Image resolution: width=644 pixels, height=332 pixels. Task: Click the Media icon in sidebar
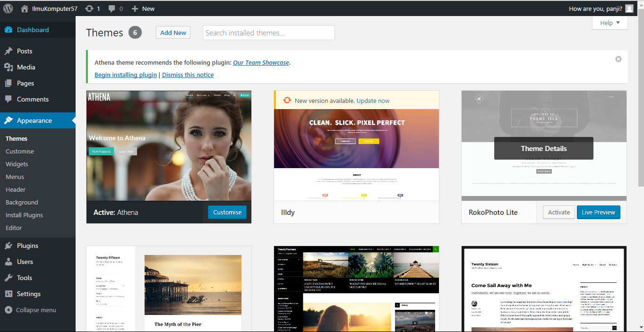point(9,67)
